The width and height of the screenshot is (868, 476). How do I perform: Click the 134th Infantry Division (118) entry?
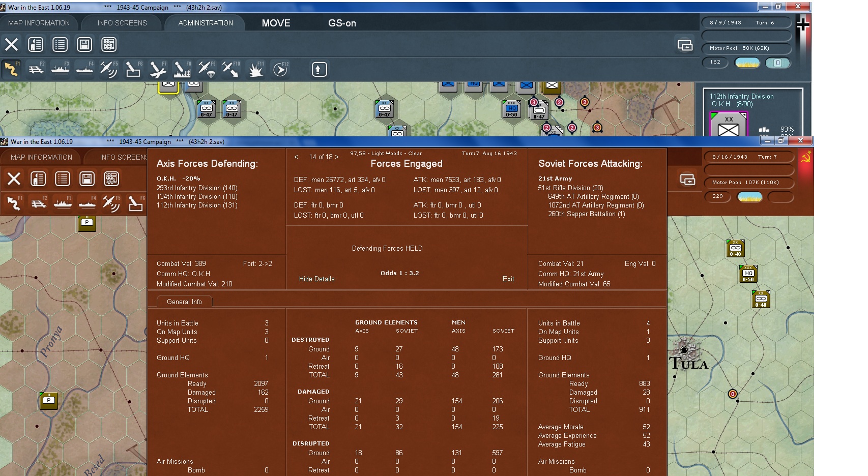(x=197, y=196)
